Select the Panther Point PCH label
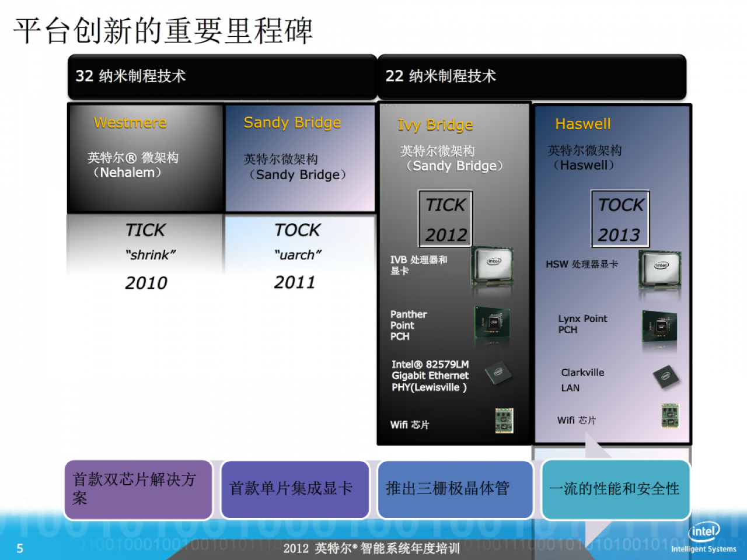 coord(409,325)
